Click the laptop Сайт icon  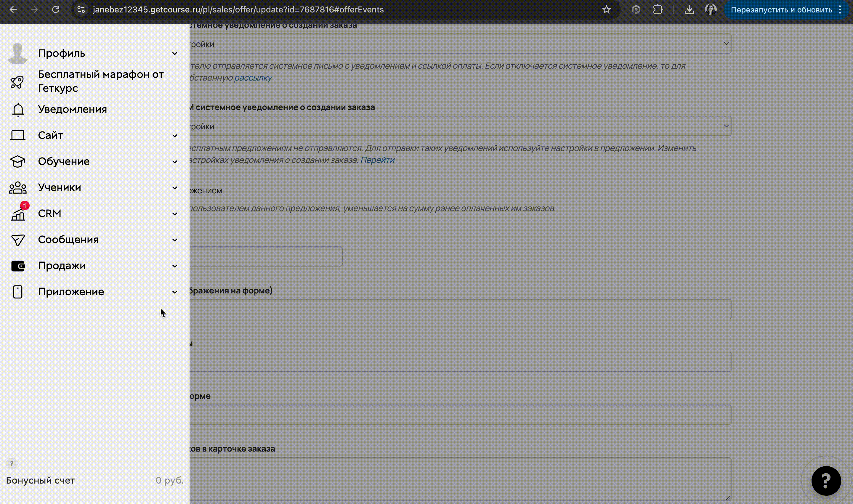(18, 135)
